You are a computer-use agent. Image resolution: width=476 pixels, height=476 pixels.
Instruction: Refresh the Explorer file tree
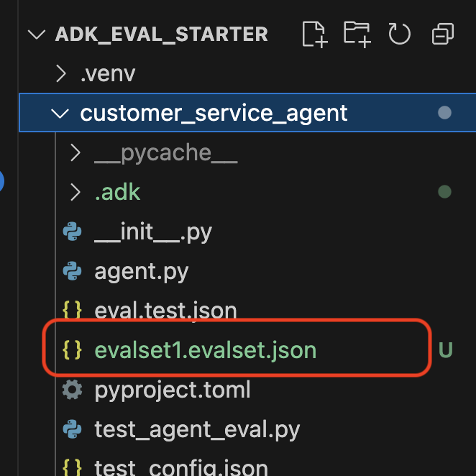399,34
